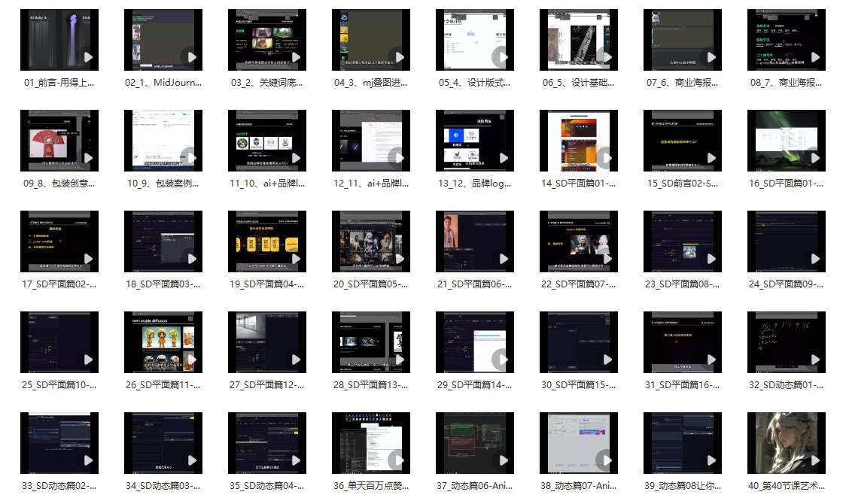Open the 13_12、品牌log thumbnail

click(474, 141)
